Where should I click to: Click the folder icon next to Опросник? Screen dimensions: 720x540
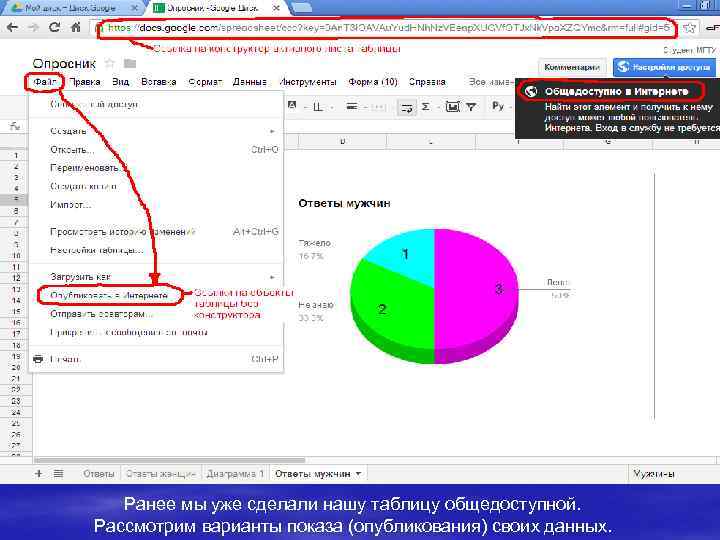pyautogui.click(x=130, y=63)
